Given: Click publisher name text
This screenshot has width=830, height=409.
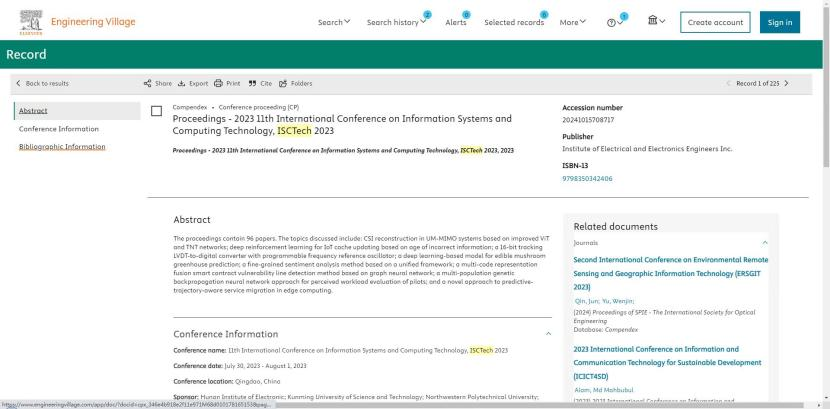Looking at the screenshot, I should click(647, 149).
